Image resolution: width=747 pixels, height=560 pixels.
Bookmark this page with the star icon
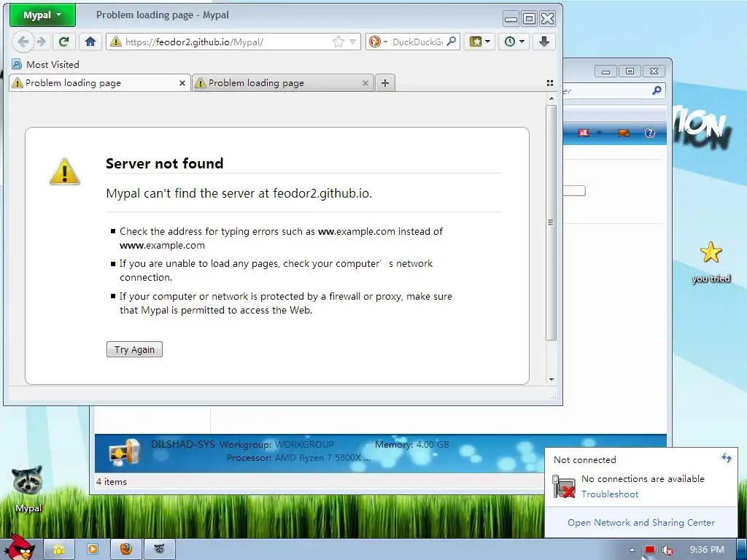pos(338,42)
